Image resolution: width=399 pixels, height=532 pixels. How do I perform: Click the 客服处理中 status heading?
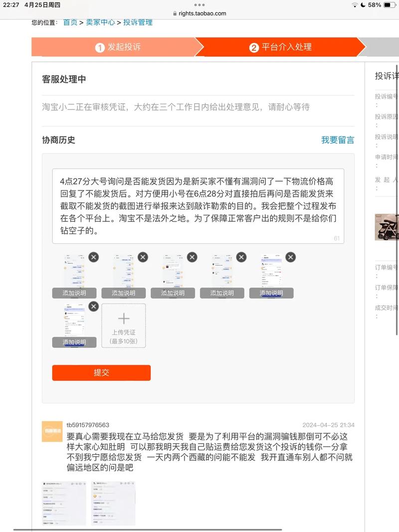pos(64,79)
